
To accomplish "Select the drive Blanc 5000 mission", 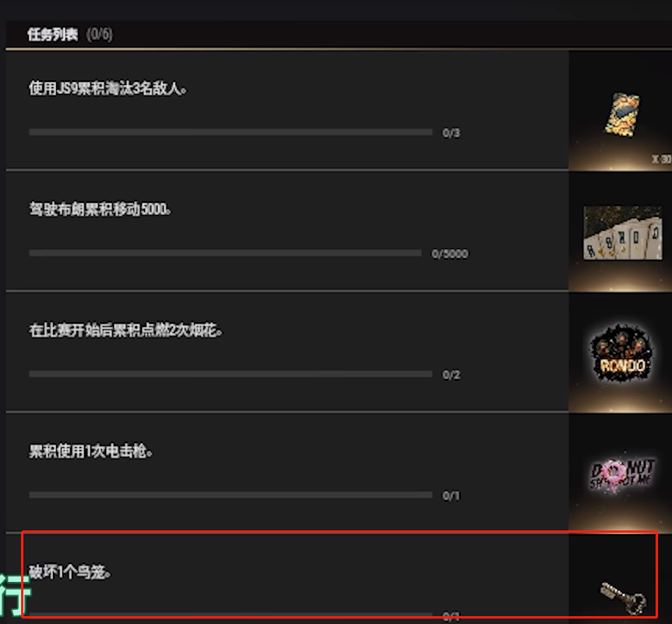I will 287,231.
